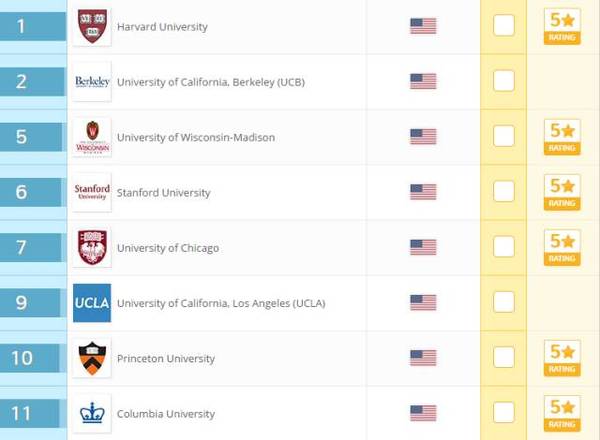Click the 5 star rating for Princeton
The height and width of the screenshot is (440, 600).
pyautogui.click(x=562, y=358)
